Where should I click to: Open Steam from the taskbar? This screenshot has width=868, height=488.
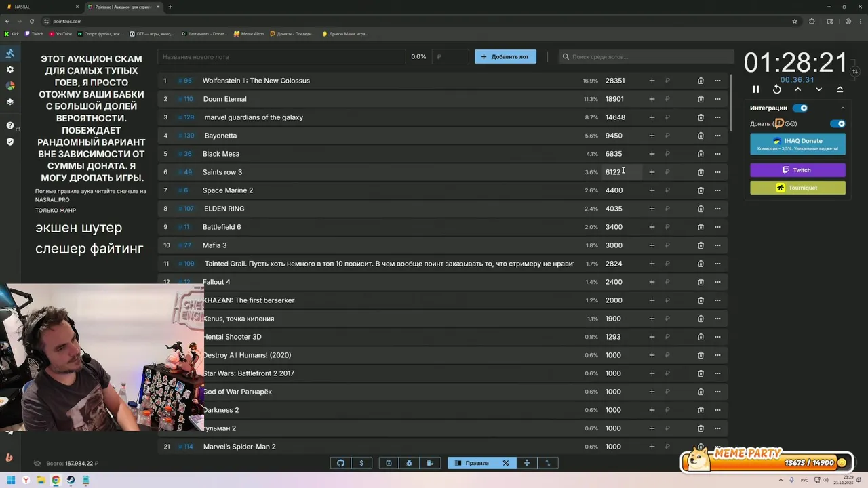click(71, 480)
